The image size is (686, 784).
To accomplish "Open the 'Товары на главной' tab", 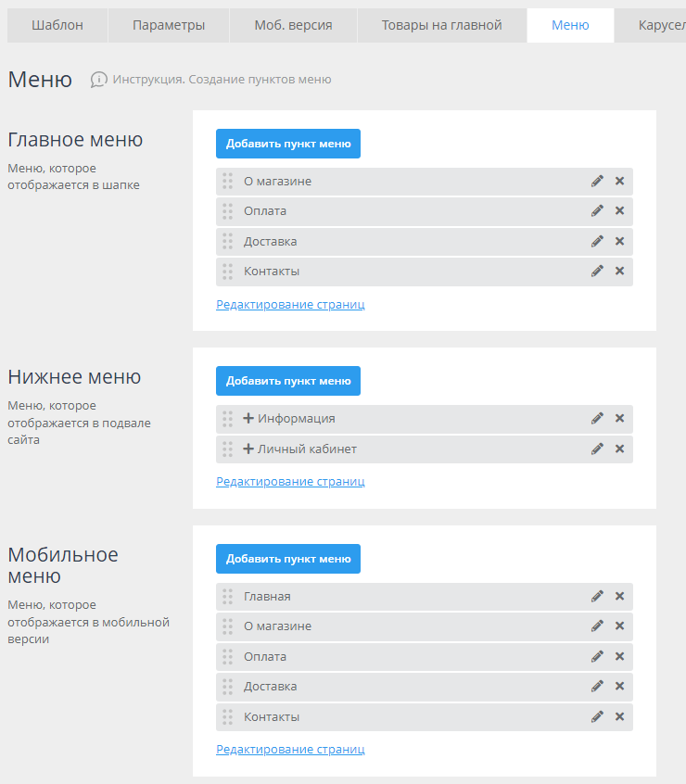I will point(441,25).
